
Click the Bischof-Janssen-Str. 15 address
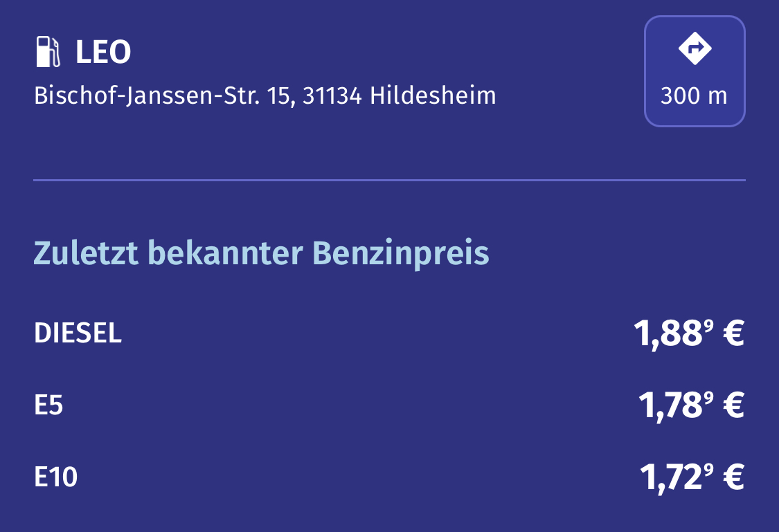165,95
